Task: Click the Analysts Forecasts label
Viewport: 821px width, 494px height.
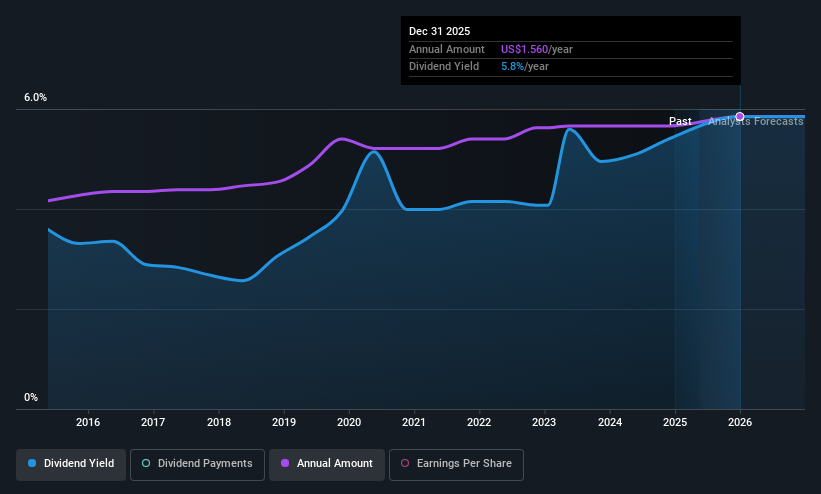Action: pyautogui.click(x=756, y=121)
